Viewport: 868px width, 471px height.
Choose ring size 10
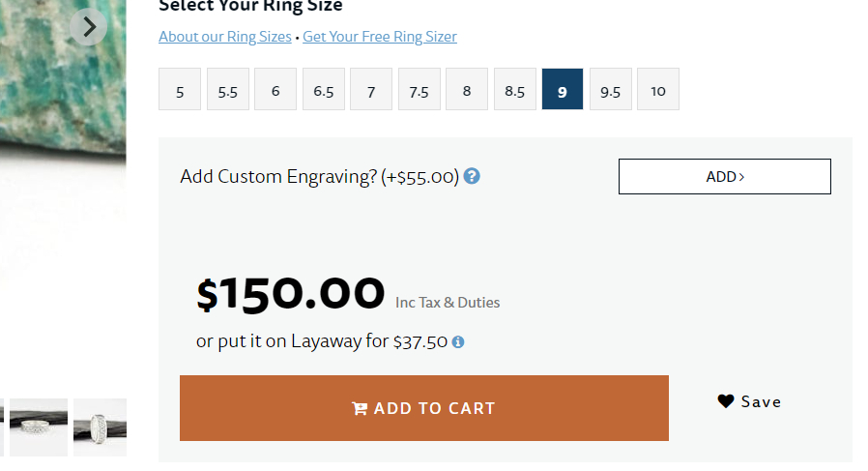click(x=658, y=90)
